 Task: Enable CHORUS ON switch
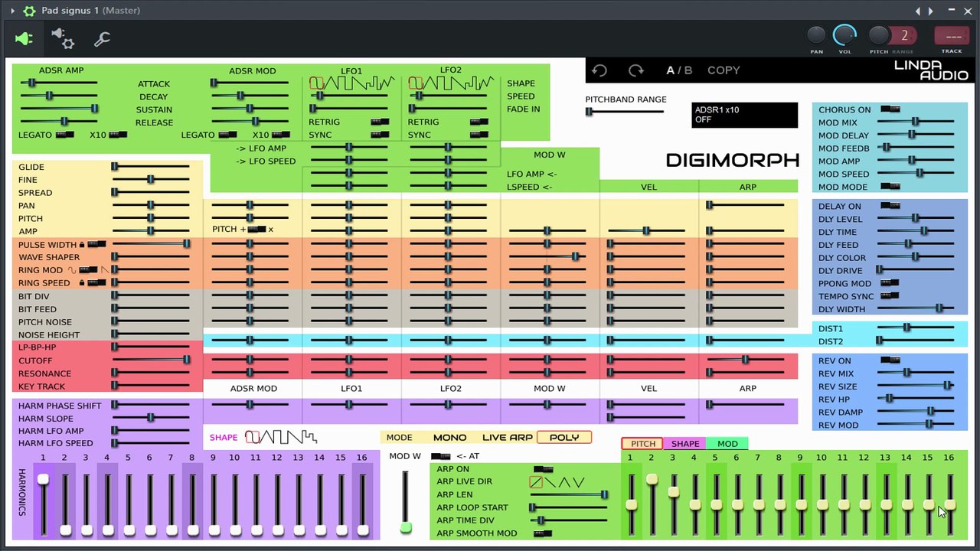pos(890,109)
